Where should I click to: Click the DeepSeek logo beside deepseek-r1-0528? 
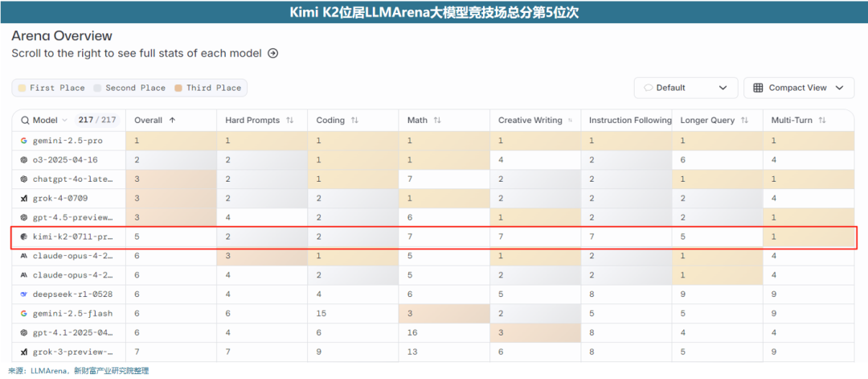pyautogui.click(x=24, y=295)
